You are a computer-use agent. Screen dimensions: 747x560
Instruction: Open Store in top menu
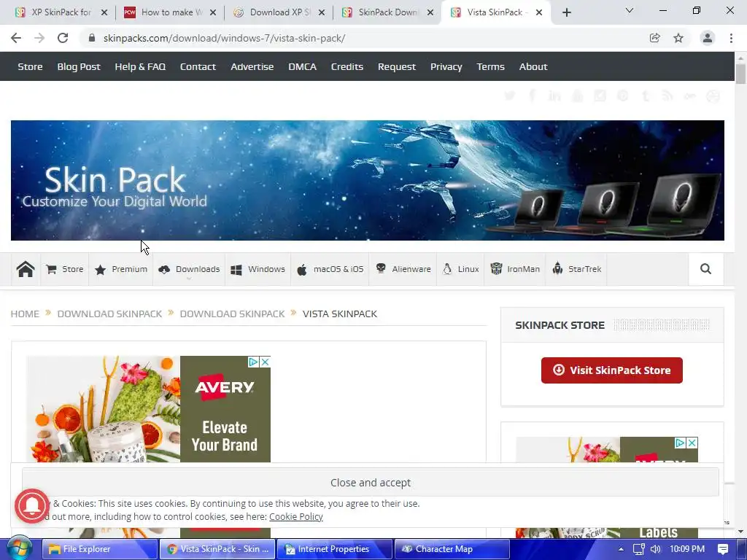click(x=30, y=66)
